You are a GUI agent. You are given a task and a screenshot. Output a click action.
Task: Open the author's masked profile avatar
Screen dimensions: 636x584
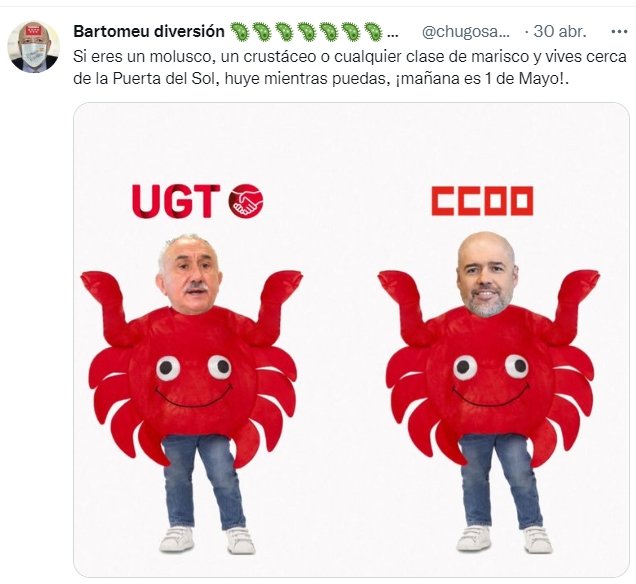[x=34, y=47]
